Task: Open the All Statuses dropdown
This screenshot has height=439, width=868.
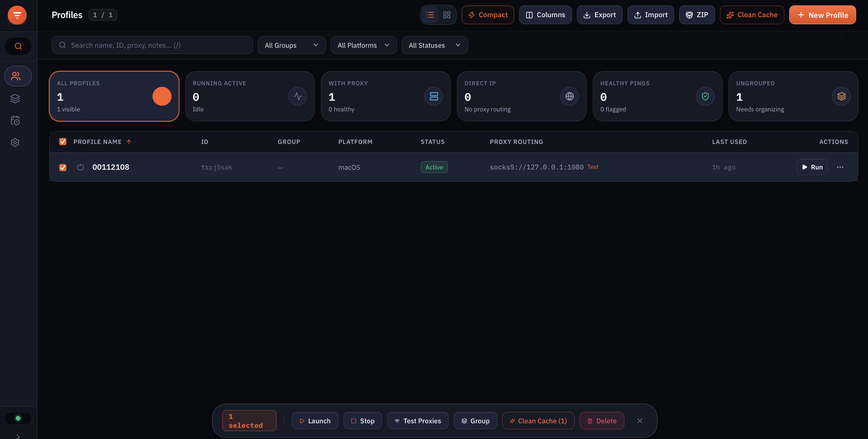Action: coord(435,45)
